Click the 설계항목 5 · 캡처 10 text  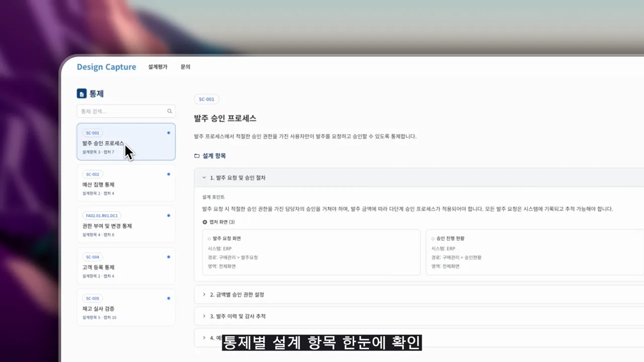[99, 318]
